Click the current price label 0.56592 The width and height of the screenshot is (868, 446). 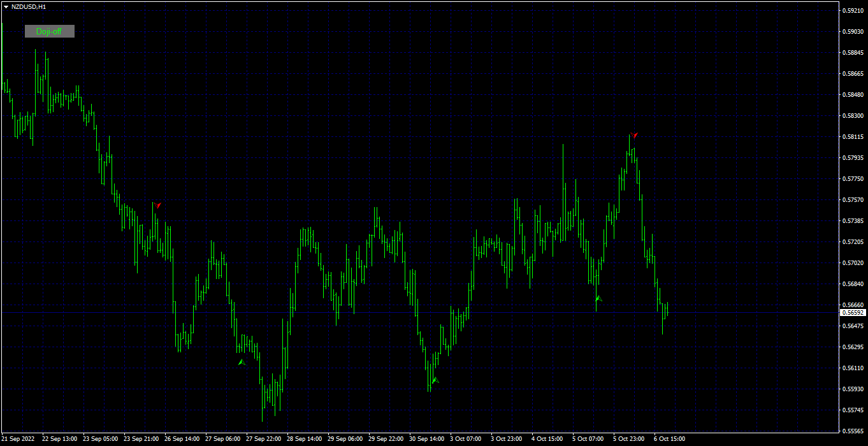pos(853,313)
